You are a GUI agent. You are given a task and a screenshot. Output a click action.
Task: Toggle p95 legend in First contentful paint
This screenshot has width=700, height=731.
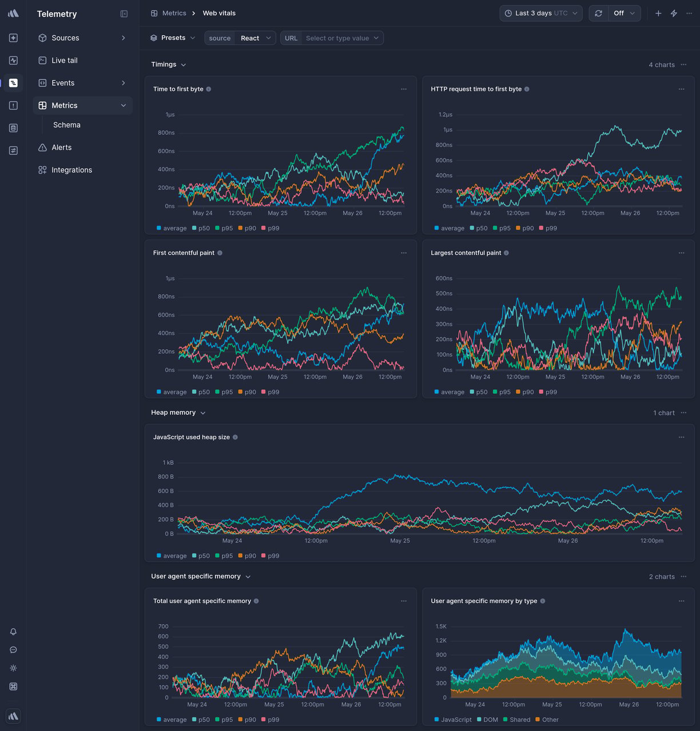pyautogui.click(x=224, y=392)
